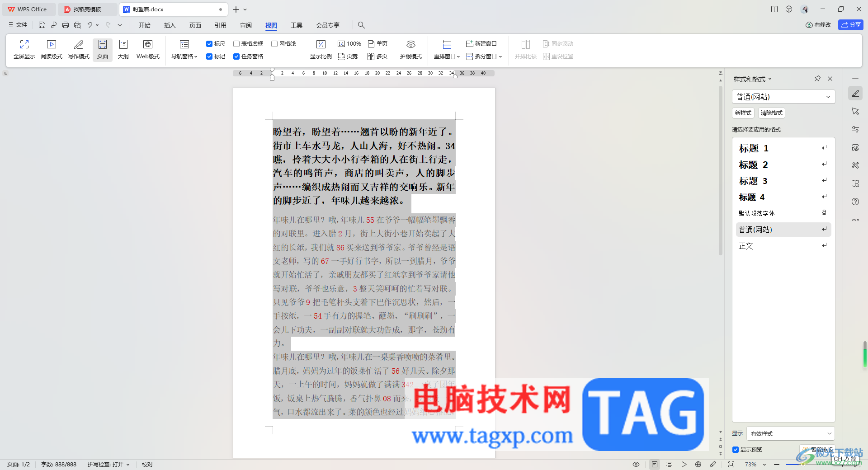Click the 清除格式 button
Viewport: 868px width, 470px height.
pos(772,113)
